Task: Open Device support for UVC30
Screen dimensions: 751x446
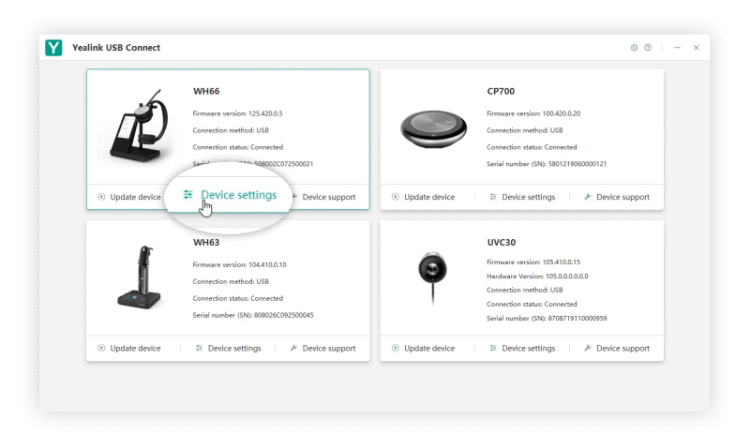Action: pyautogui.click(x=617, y=348)
